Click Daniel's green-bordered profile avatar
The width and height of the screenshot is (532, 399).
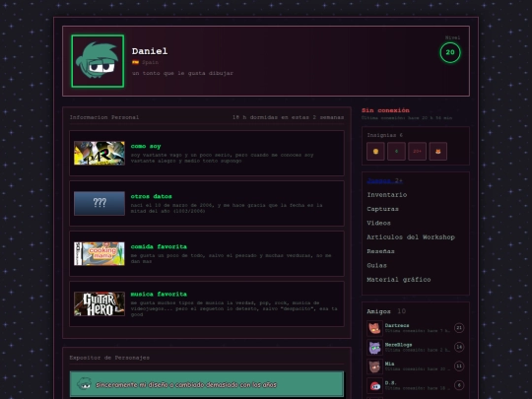[x=98, y=61]
